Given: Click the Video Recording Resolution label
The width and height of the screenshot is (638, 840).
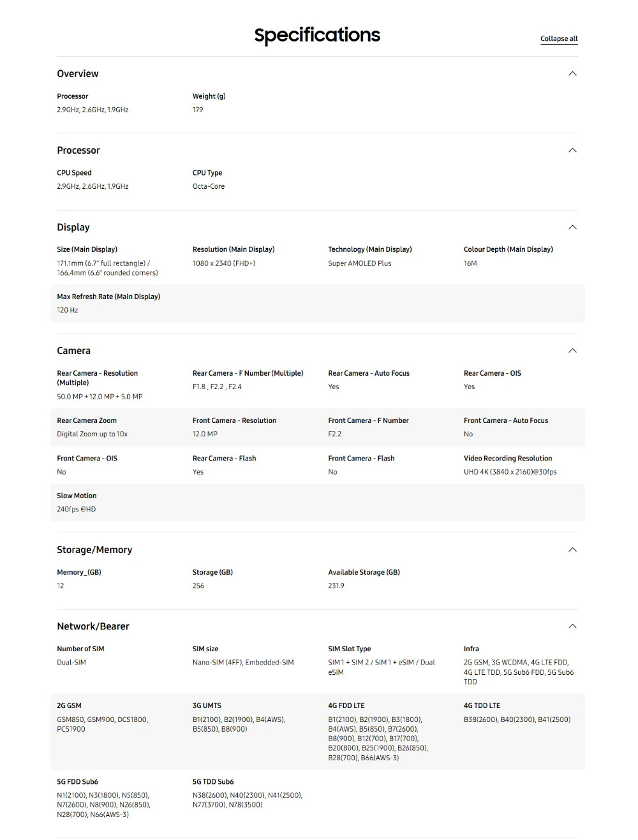Looking at the screenshot, I should tap(508, 459).
